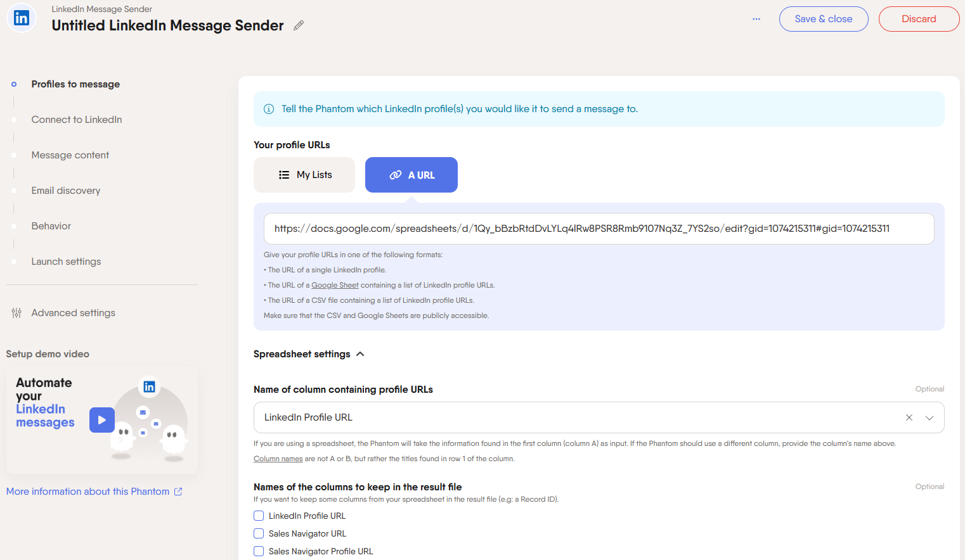The width and height of the screenshot is (965, 560).
Task: Go to Behavior step
Action: click(51, 226)
